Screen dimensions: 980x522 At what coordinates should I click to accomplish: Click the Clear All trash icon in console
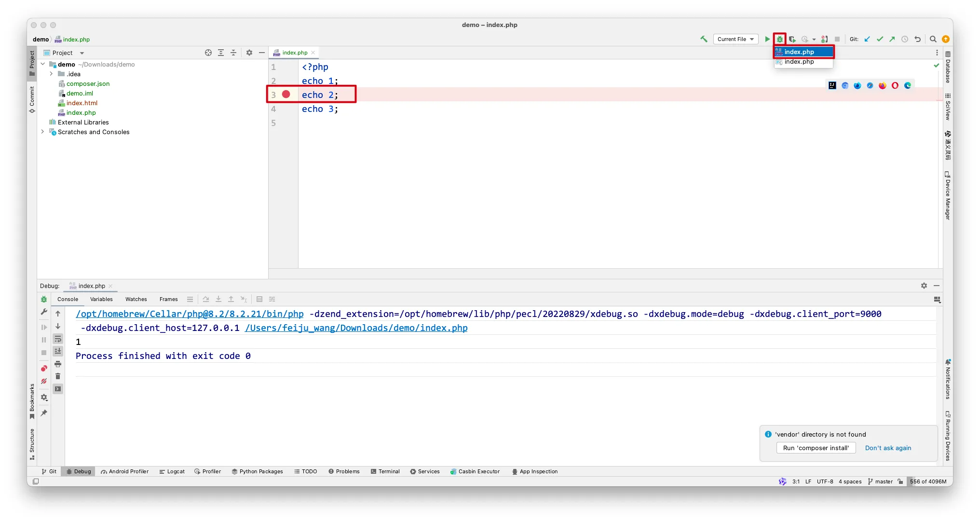pyautogui.click(x=58, y=376)
